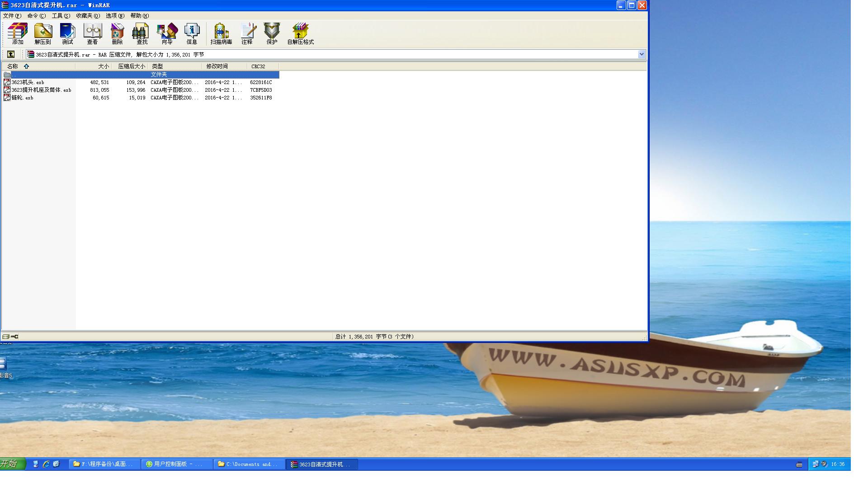Viewport: 868px width, 488px height.
Task: Click the Delete (删除) toolbar icon
Action: pyautogui.click(x=117, y=34)
